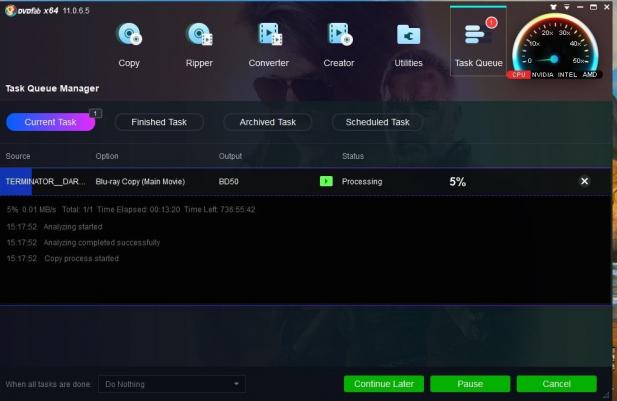617x401 pixels.
Task: Switch to the Current Task tab
Action: coord(50,122)
